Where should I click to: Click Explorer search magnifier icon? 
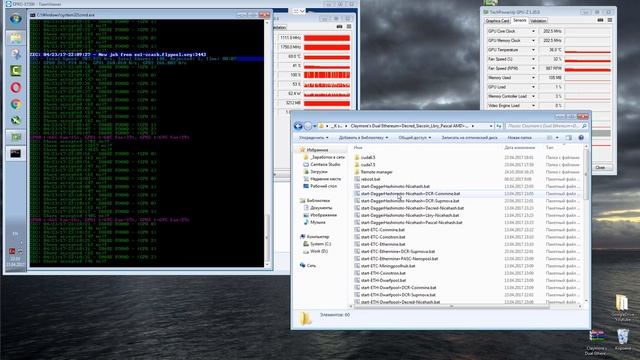point(584,126)
